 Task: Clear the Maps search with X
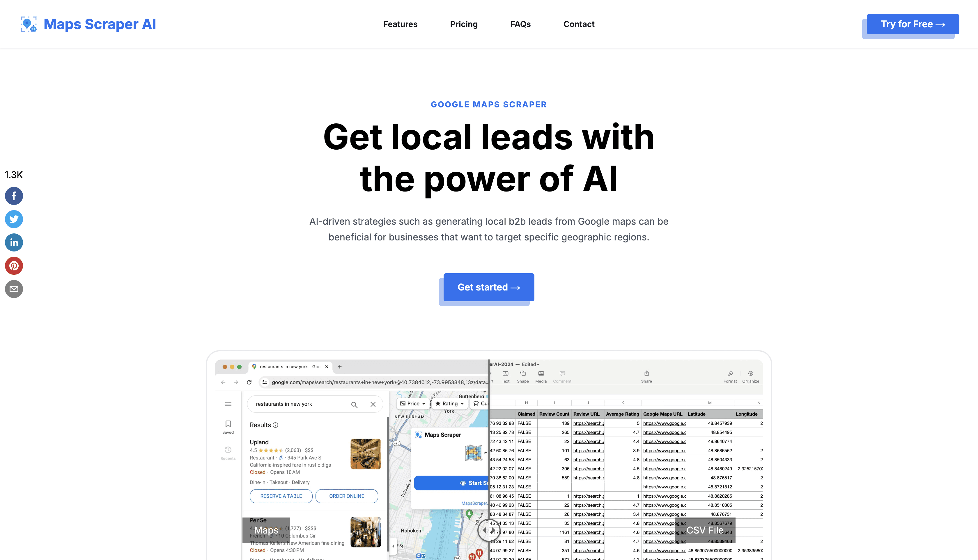(x=373, y=404)
